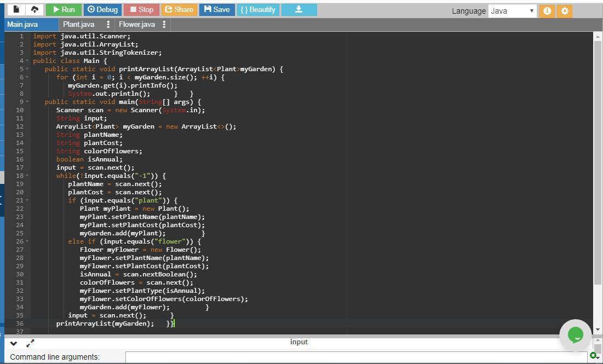
Task: Open the Flower.java tab options menu
Action: click(164, 24)
